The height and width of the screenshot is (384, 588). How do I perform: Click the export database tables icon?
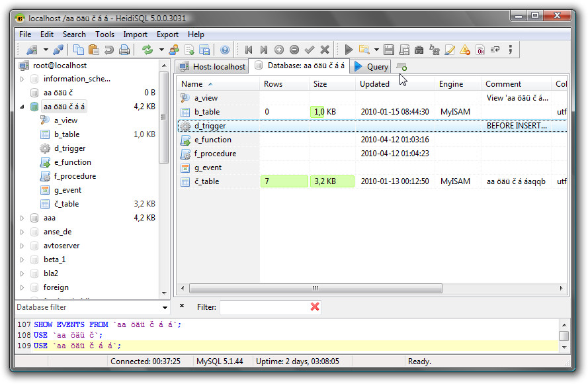(204, 50)
